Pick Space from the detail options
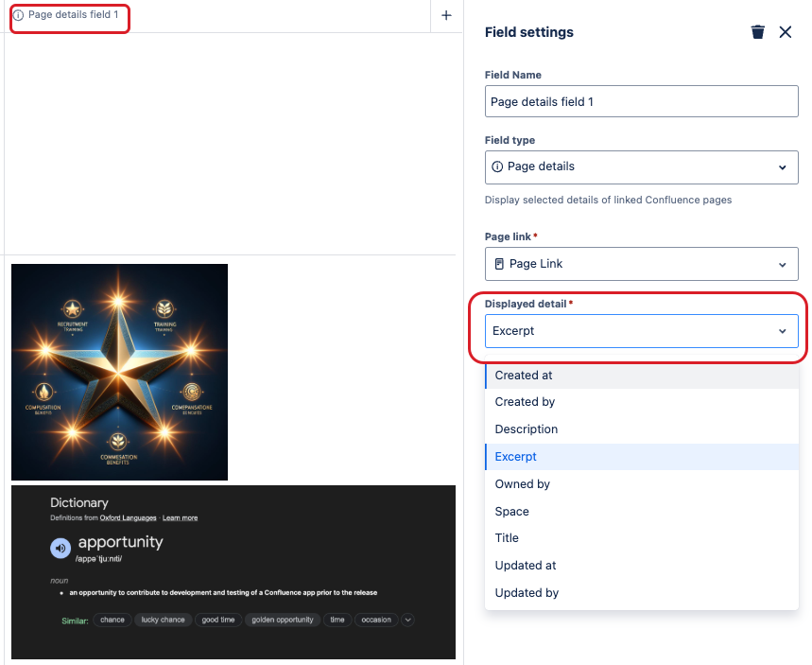 pos(642,512)
